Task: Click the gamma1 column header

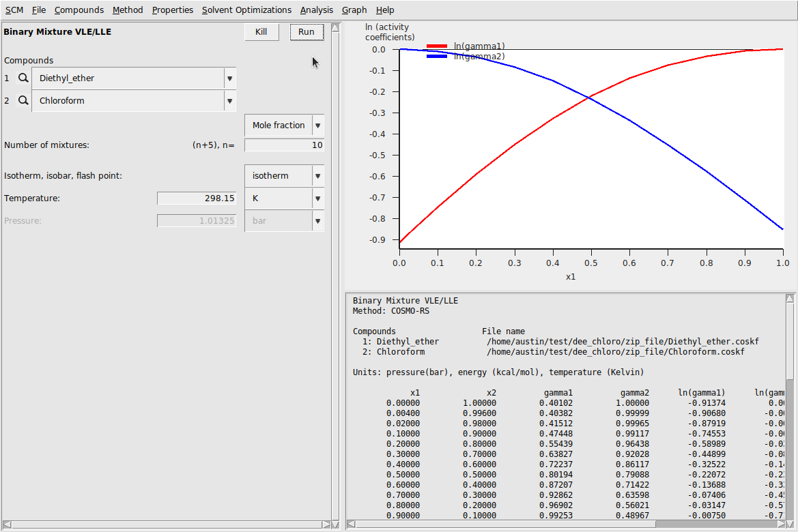Action: pyautogui.click(x=558, y=393)
